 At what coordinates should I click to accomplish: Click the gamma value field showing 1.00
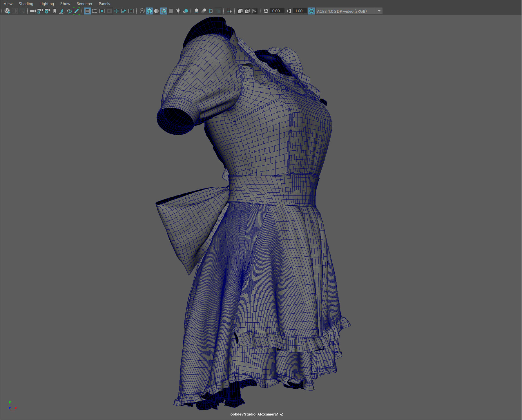point(299,11)
